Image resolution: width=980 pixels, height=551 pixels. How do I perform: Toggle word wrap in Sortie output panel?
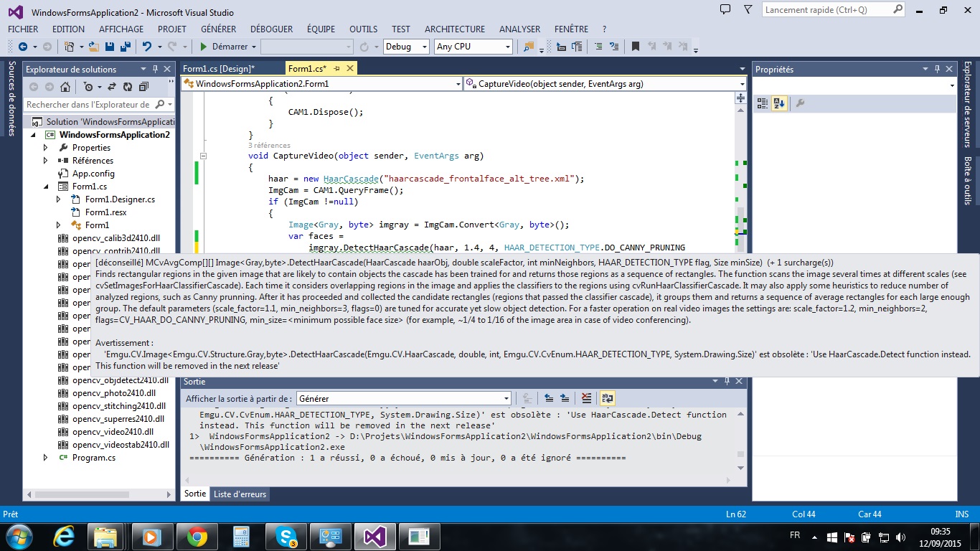tap(608, 398)
